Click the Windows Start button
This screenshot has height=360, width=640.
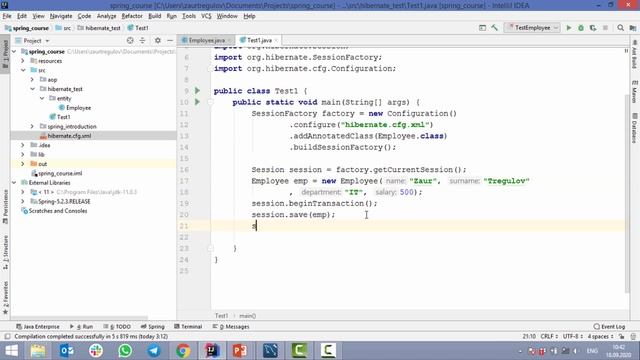(11, 351)
